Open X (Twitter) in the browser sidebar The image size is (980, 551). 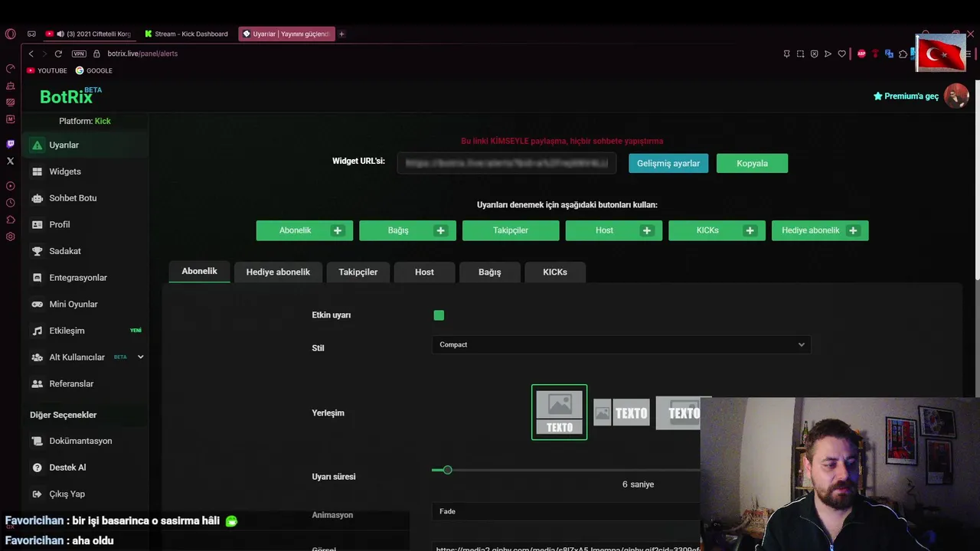pos(10,161)
